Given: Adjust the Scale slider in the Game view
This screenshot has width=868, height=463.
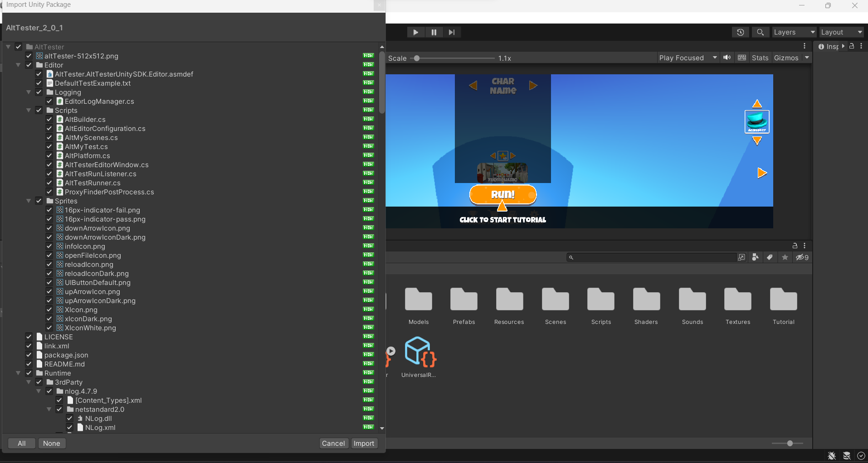Looking at the screenshot, I should [416, 58].
